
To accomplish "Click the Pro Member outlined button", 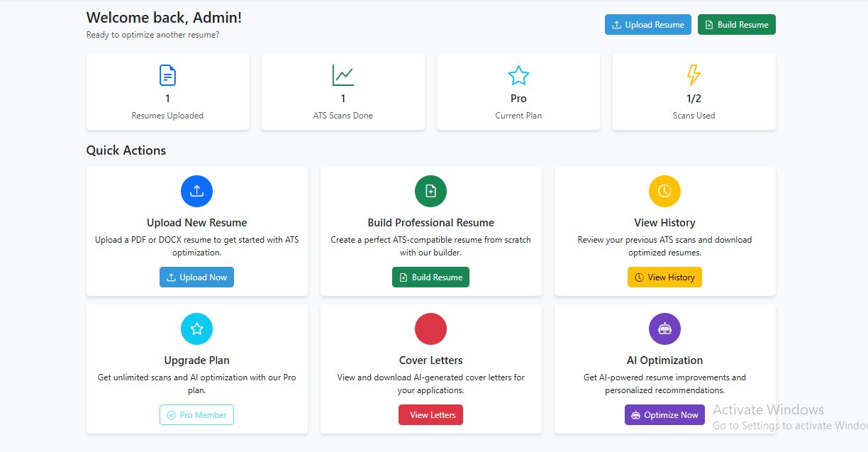I will pyautogui.click(x=196, y=415).
